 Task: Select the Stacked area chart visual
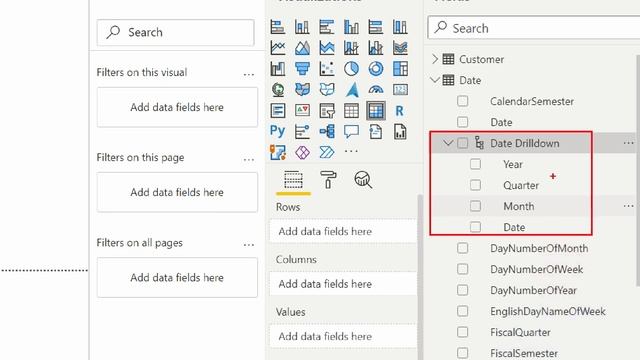(x=327, y=48)
